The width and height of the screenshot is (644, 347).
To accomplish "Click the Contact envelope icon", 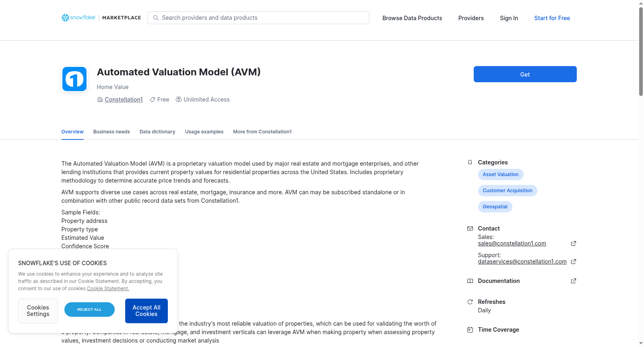I will [470, 229].
